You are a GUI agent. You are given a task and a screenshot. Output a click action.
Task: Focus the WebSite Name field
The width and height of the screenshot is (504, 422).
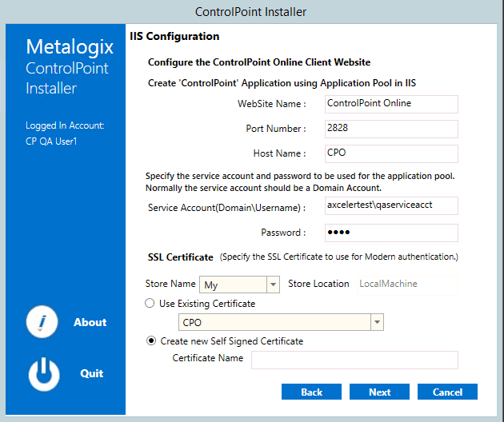coord(390,104)
